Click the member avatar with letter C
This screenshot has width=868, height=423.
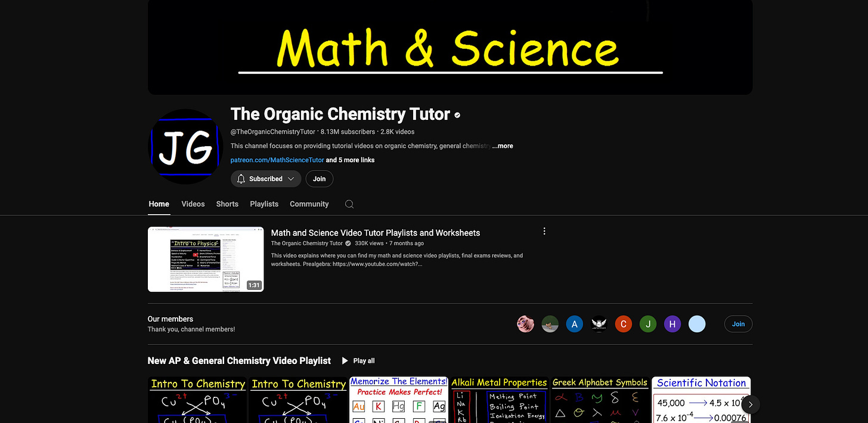coord(623,324)
